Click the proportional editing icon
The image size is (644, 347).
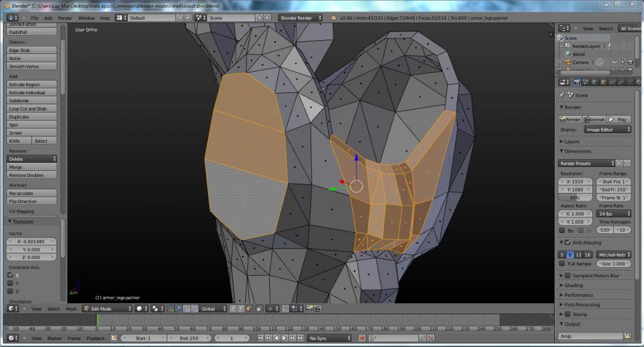[x=272, y=309]
